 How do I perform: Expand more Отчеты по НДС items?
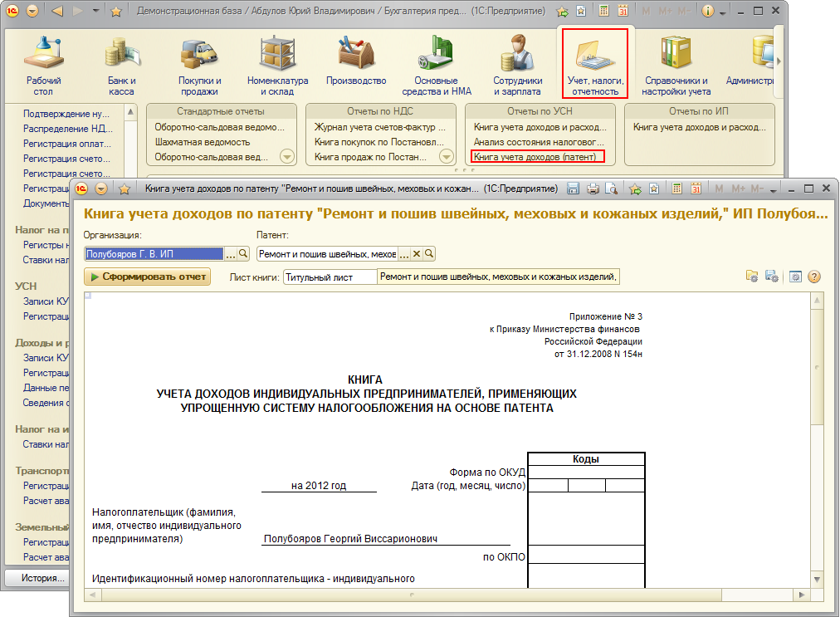click(x=447, y=157)
